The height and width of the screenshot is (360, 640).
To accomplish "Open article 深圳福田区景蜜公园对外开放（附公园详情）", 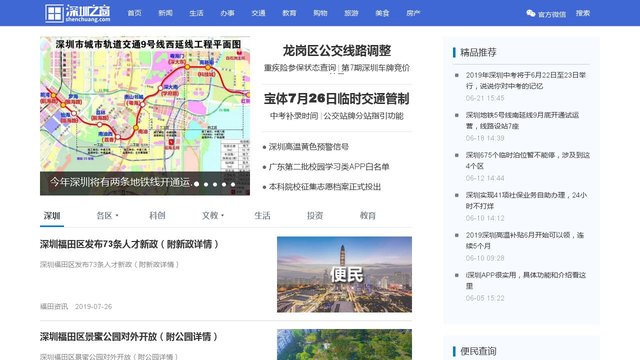I will [x=129, y=337].
